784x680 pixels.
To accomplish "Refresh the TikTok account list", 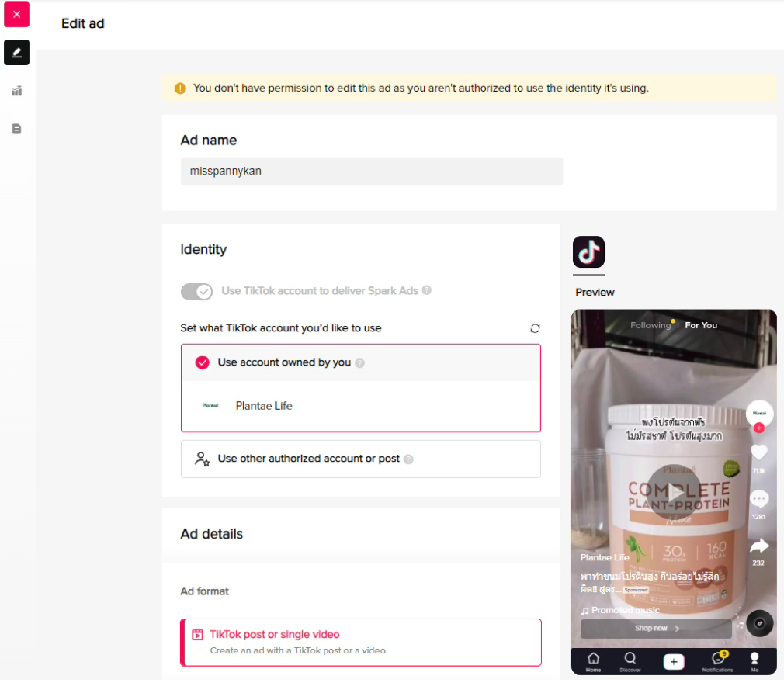I will tap(535, 328).
